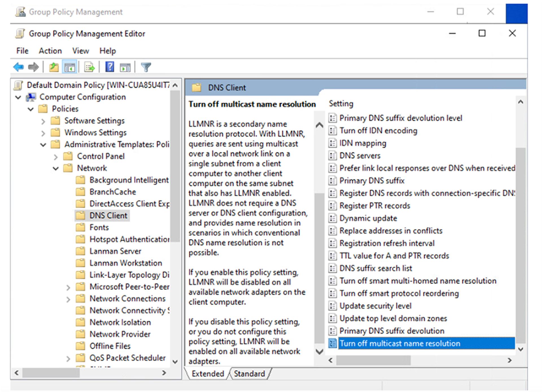The height and width of the screenshot is (392, 542).
Task: Click the Offline Files folder icon
Action: point(80,346)
